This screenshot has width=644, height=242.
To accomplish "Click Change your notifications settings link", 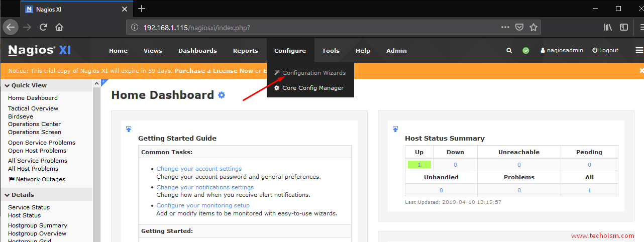I will tap(205, 187).
